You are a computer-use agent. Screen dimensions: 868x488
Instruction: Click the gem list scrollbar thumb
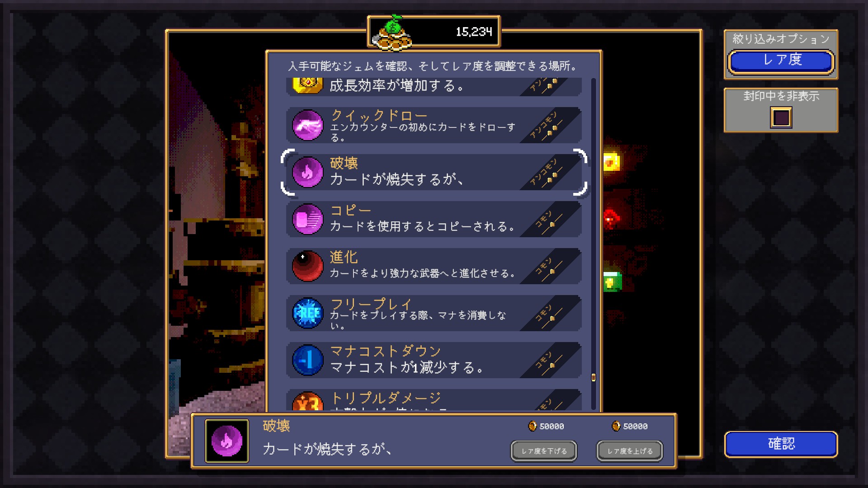pos(594,377)
